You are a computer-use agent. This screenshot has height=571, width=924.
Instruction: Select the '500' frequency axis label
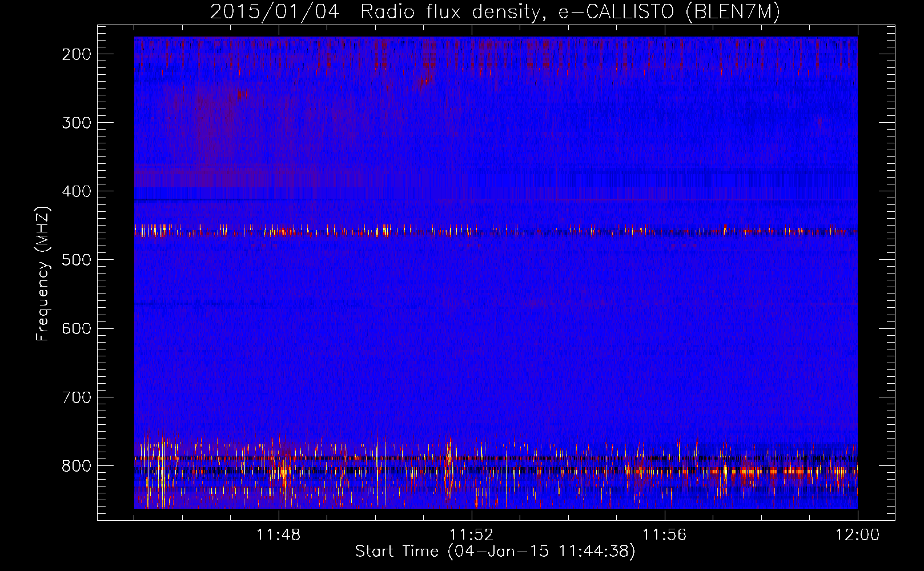pyautogui.click(x=76, y=260)
